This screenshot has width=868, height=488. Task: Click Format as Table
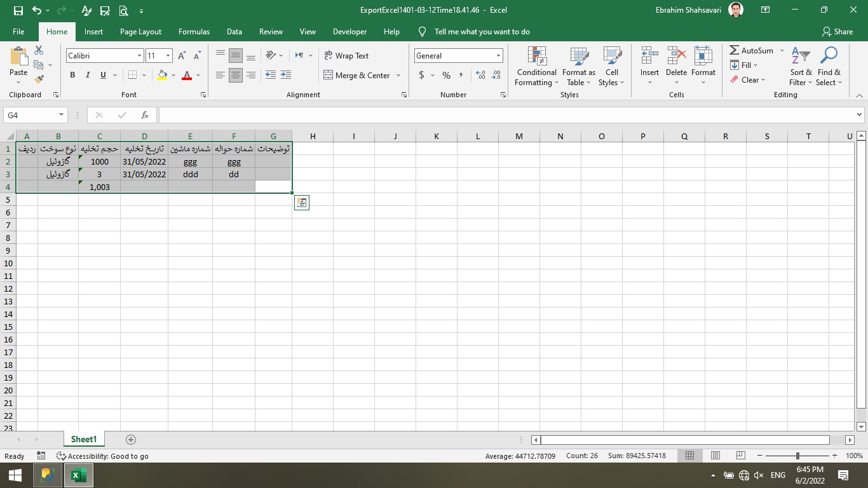tap(578, 66)
